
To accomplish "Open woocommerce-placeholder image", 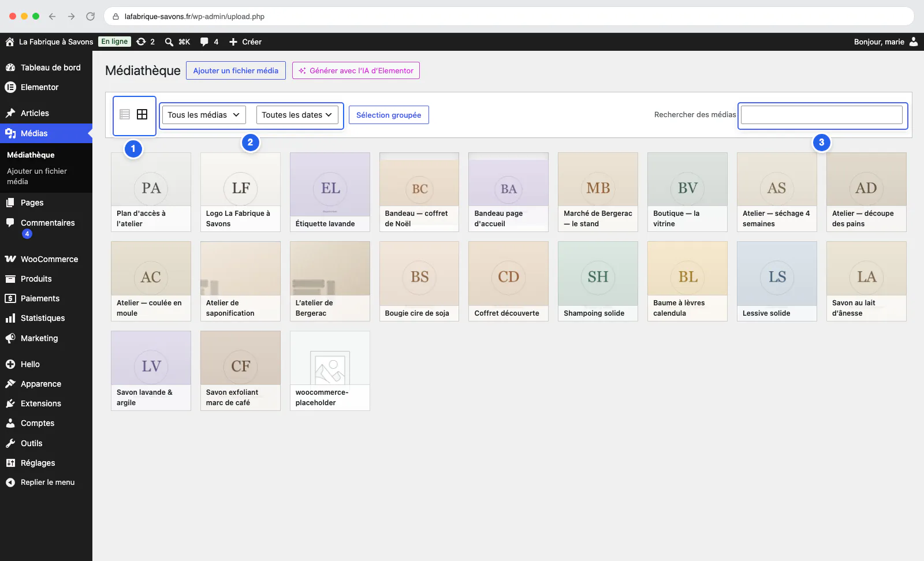I will 330,371.
